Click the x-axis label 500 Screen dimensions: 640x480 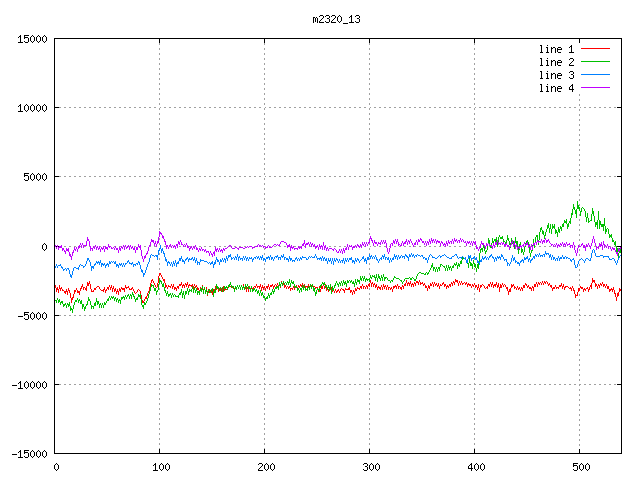pyautogui.click(x=581, y=467)
